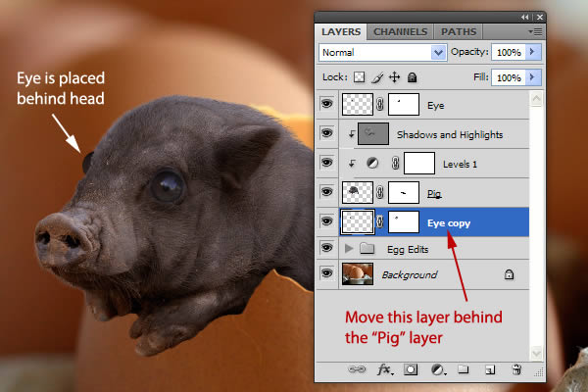Click the mask link icon on Eye layer
Viewport: 588px width, 392px height.
[380, 104]
